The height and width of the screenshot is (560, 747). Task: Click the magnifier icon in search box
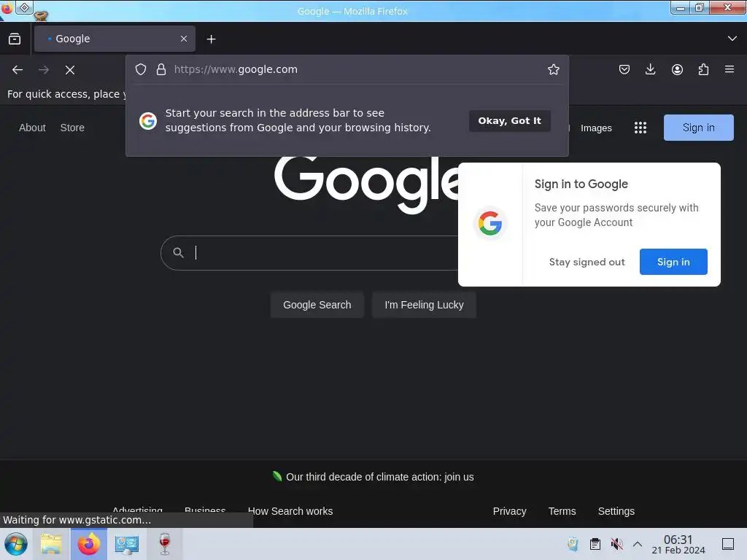tap(178, 253)
